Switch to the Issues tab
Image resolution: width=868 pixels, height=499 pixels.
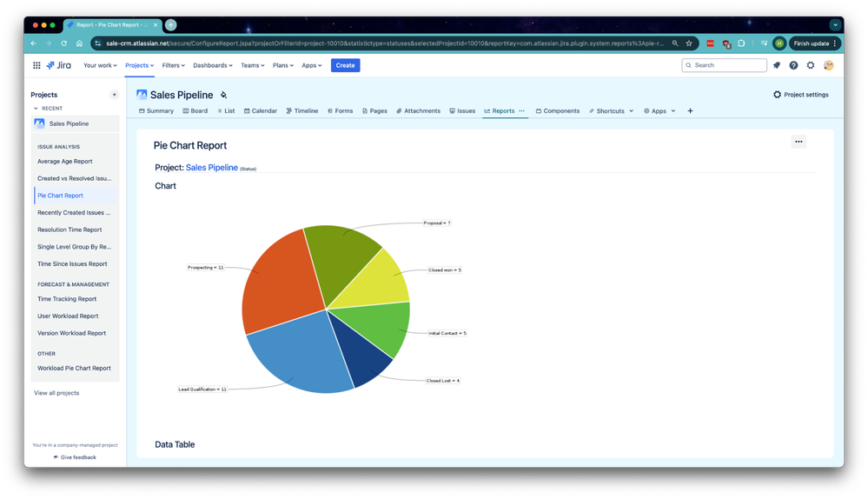[x=462, y=110]
